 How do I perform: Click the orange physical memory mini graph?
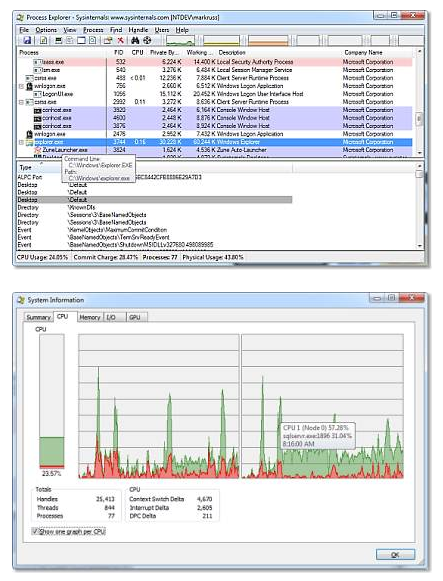pos(268,41)
